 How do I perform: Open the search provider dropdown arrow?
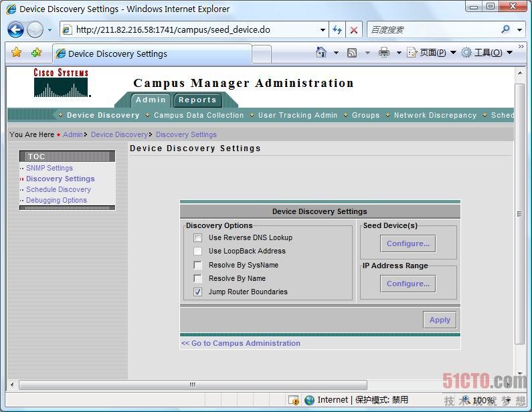point(519,30)
